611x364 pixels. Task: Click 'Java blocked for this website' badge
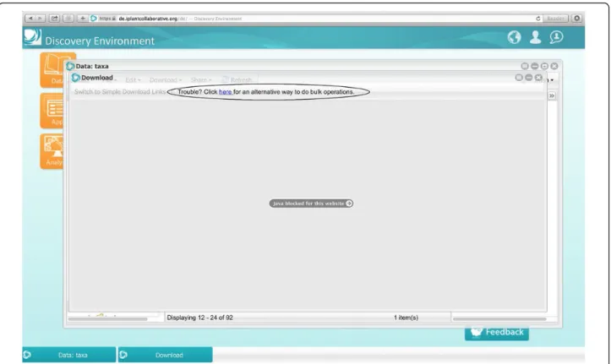tap(311, 204)
